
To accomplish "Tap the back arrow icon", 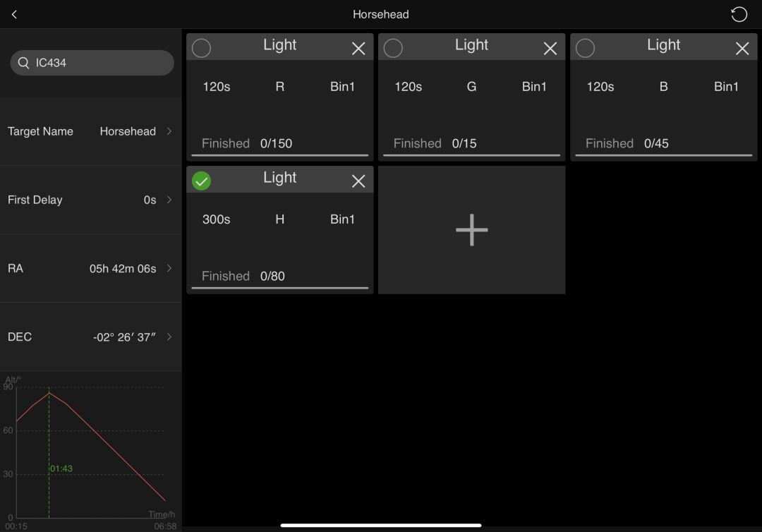I will (x=14, y=14).
